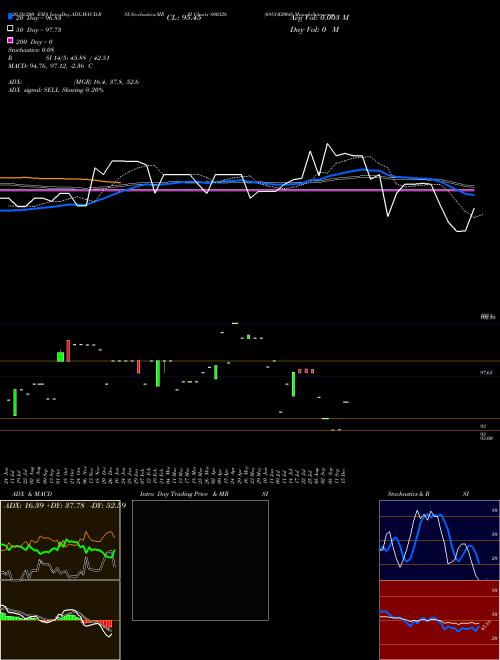
Task: Click the '(MGR) 16.4, 37.8, 52.6' ADX values
Action: pyautogui.click(x=106, y=82)
